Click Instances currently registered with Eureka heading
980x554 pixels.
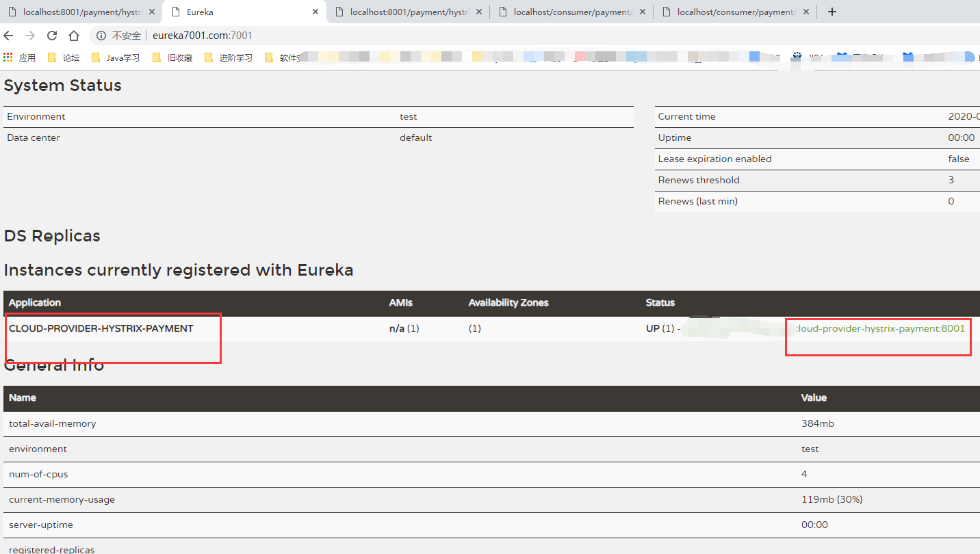tap(179, 270)
